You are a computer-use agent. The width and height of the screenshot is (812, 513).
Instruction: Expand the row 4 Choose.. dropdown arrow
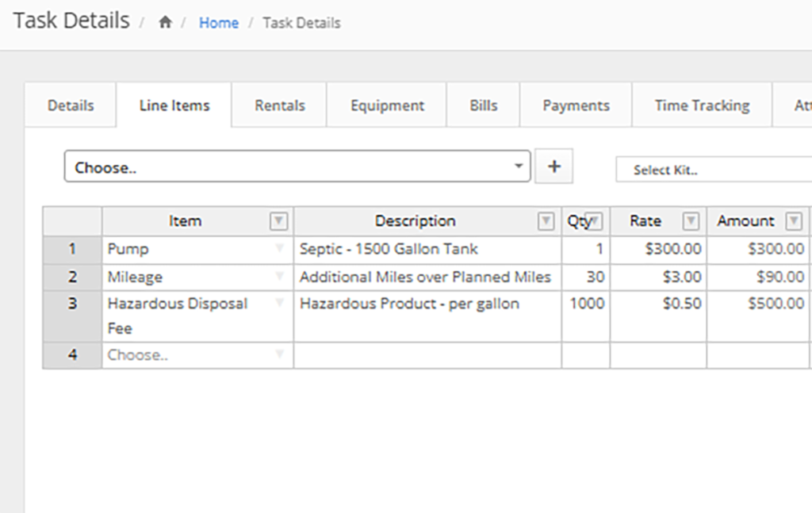pos(280,354)
